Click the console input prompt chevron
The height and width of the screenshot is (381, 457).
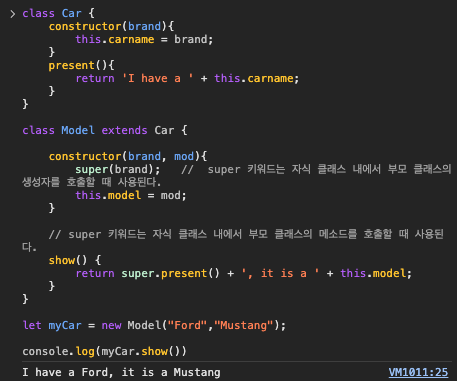[x=12, y=14]
